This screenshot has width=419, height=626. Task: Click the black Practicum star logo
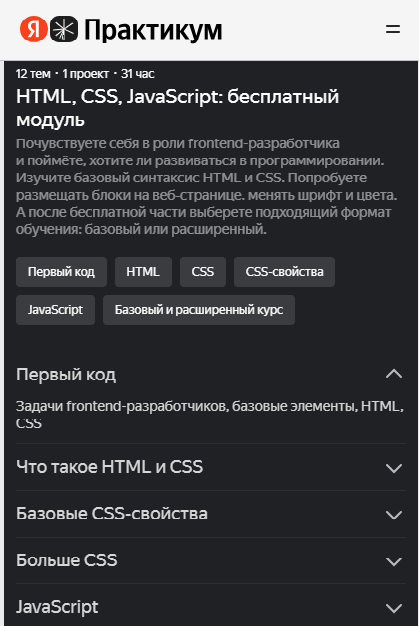point(64,29)
